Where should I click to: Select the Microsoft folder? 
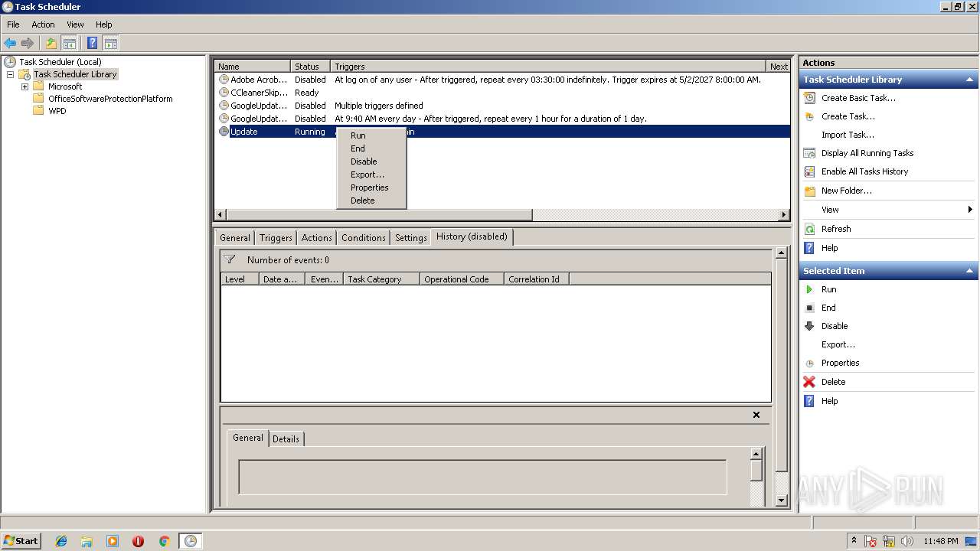(65, 86)
